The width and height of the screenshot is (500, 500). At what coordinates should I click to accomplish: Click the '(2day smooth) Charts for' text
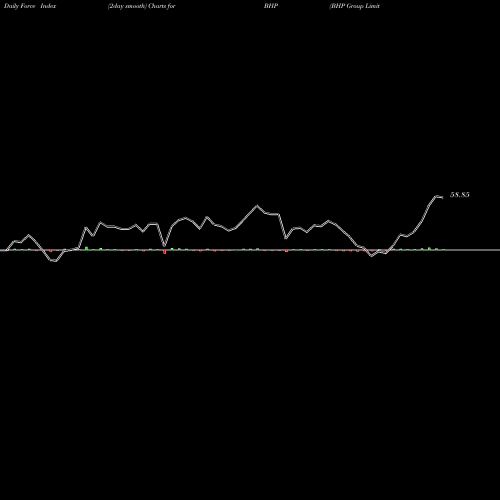142,6
